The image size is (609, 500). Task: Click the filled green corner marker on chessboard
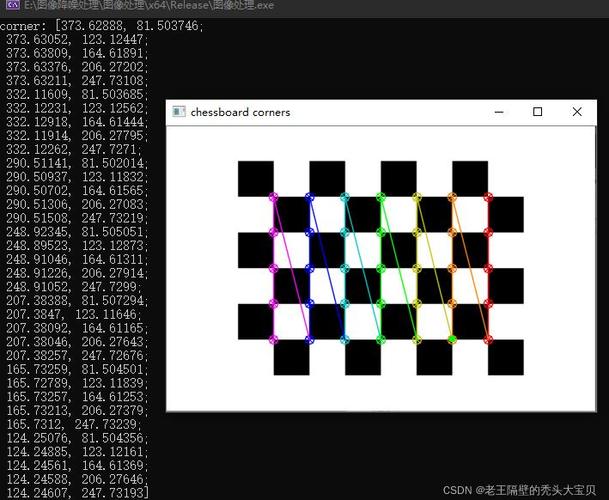[452, 340]
